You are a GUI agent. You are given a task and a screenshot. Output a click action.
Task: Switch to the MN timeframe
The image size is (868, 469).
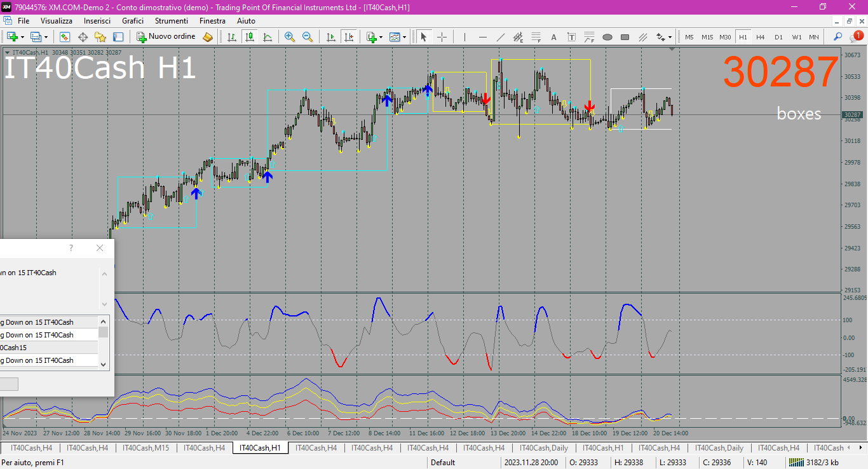[814, 37]
